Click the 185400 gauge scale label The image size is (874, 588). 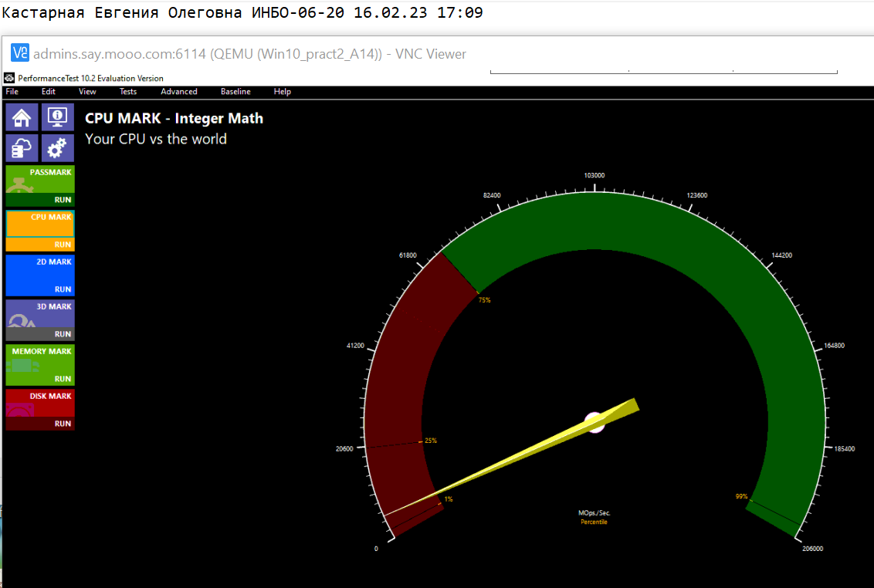coord(845,448)
